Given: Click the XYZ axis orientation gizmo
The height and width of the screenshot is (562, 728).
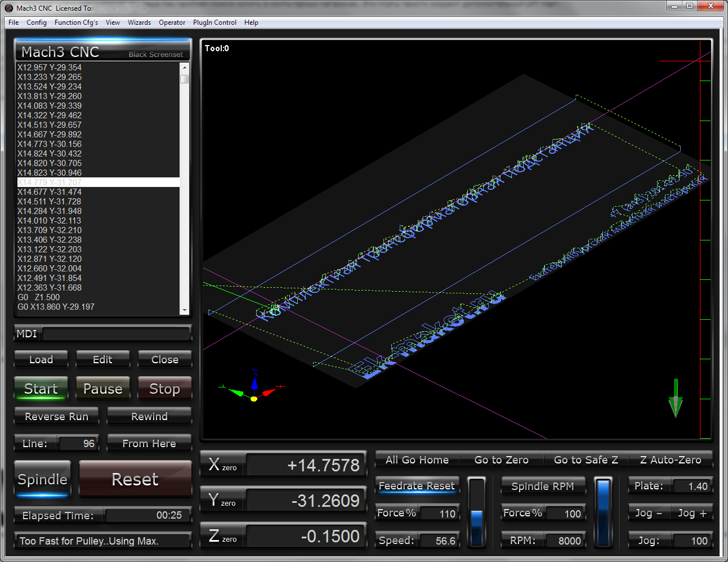Looking at the screenshot, I should 253,387.
